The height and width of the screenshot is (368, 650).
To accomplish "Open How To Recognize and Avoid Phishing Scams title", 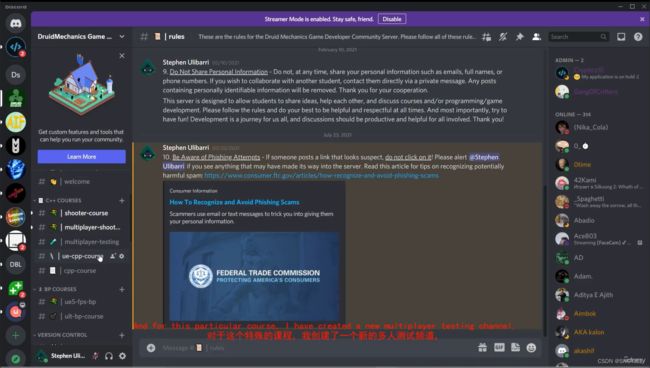I will 234,202.
